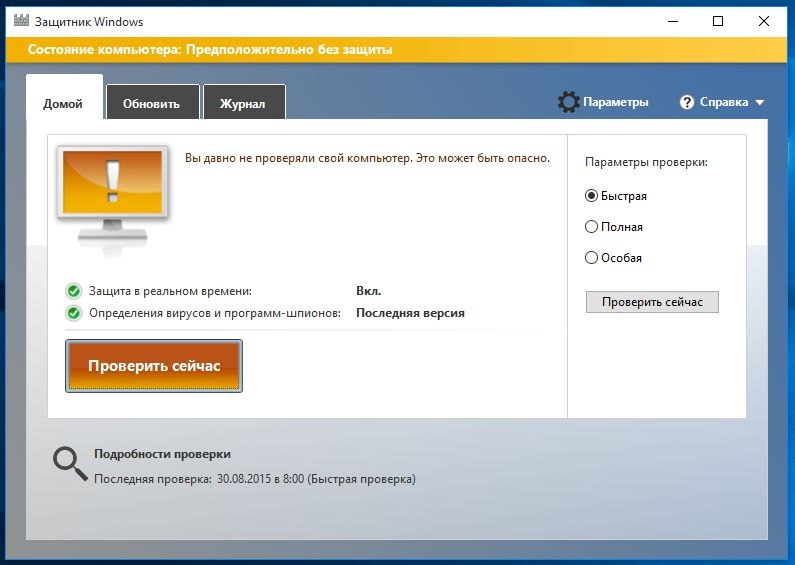Expand the Справка dropdown arrow
Screen dimensions: 795x565
click(x=760, y=102)
